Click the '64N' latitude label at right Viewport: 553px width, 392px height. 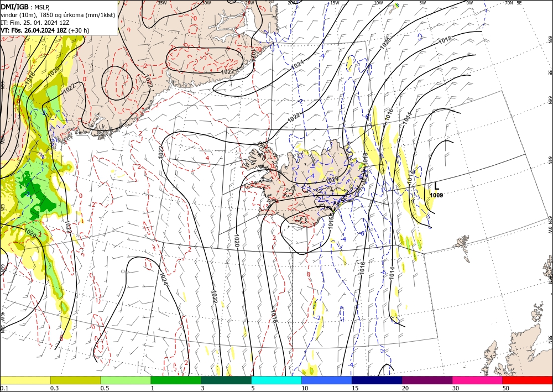pyautogui.click(x=550, y=160)
